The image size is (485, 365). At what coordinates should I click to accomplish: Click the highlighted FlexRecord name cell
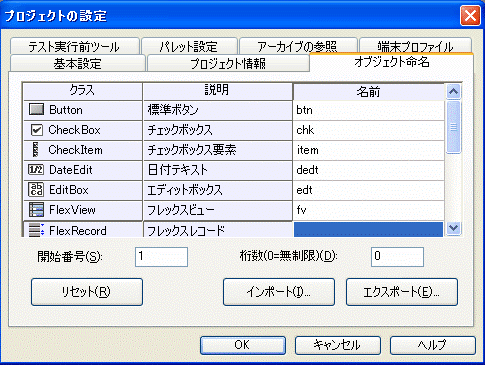(368, 229)
